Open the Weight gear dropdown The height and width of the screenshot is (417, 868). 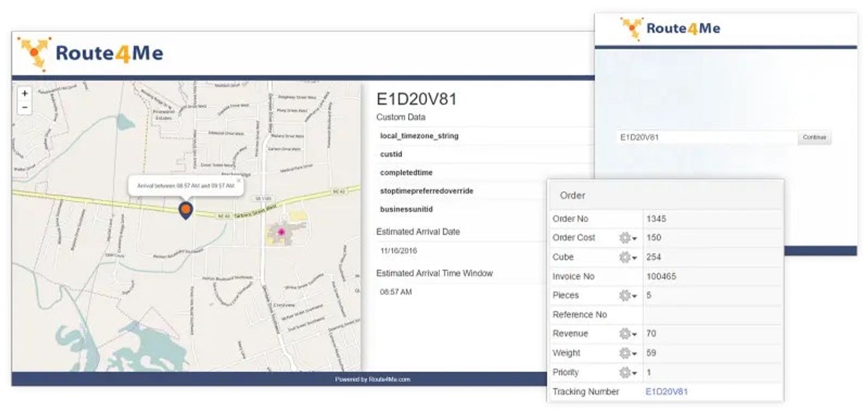coord(628,353)
